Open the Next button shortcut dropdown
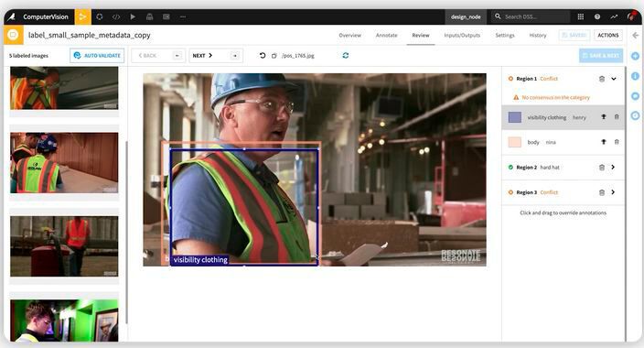 click(x=234, y=56)
